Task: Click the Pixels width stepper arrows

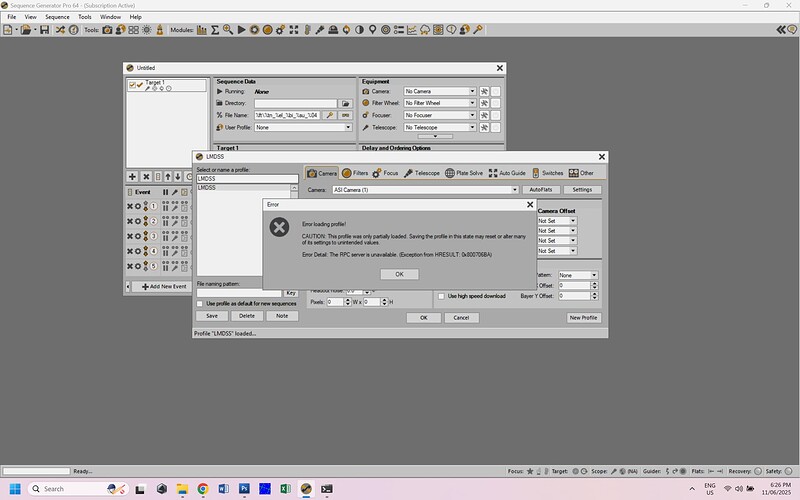Action: tap(348, 302)
